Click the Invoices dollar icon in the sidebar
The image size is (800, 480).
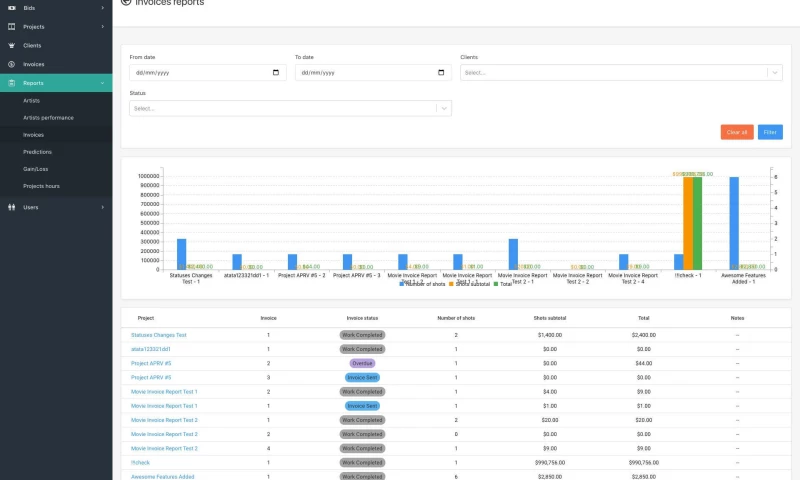click(x=11, y=64)
